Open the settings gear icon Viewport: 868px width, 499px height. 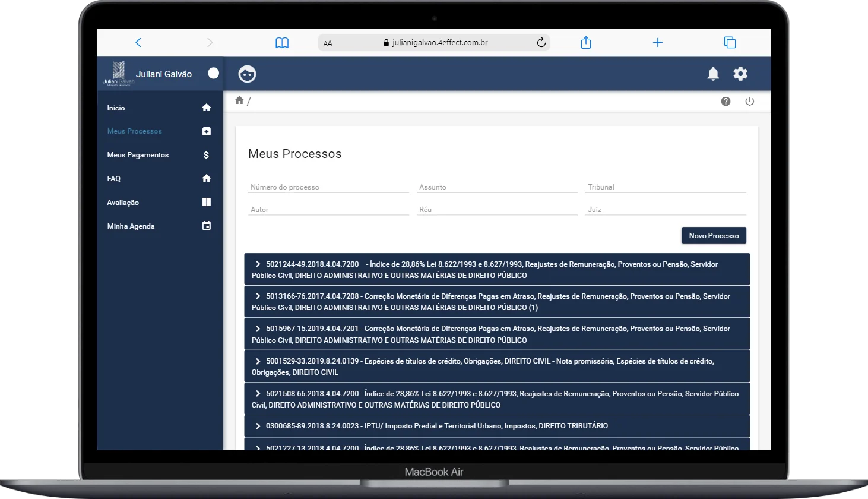(740, 74)
